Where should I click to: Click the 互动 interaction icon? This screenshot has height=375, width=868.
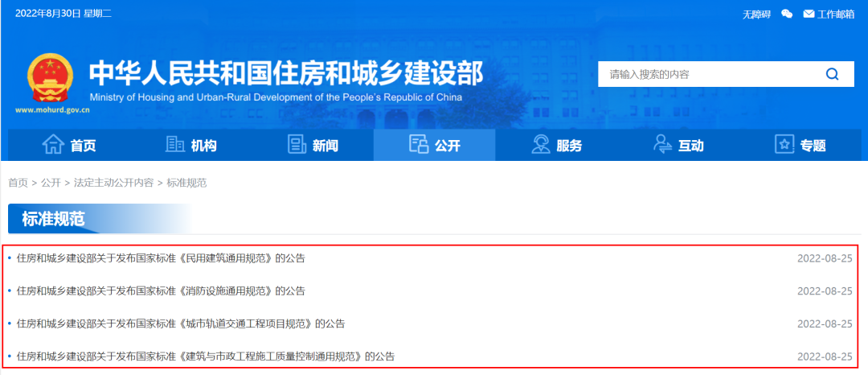pos(662,145)
